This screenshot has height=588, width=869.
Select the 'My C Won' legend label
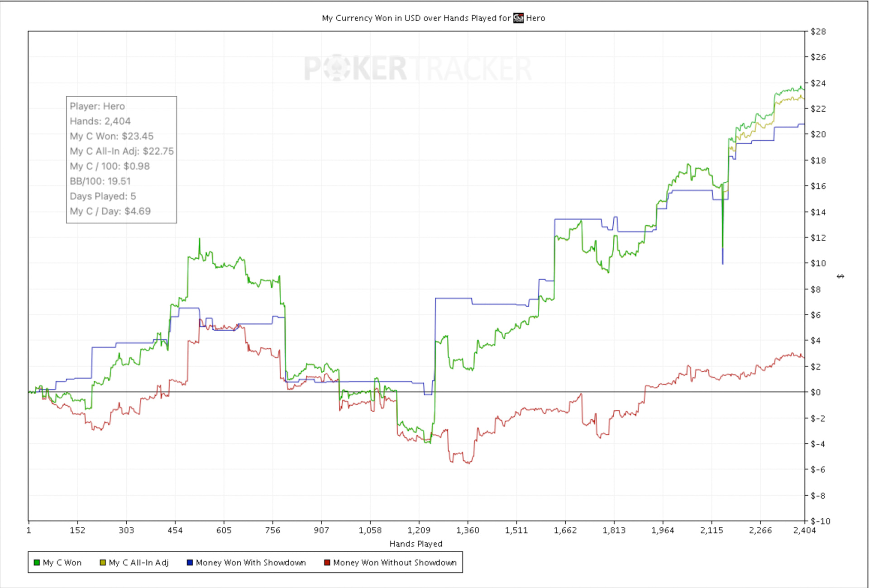click(x=62, y=563)
